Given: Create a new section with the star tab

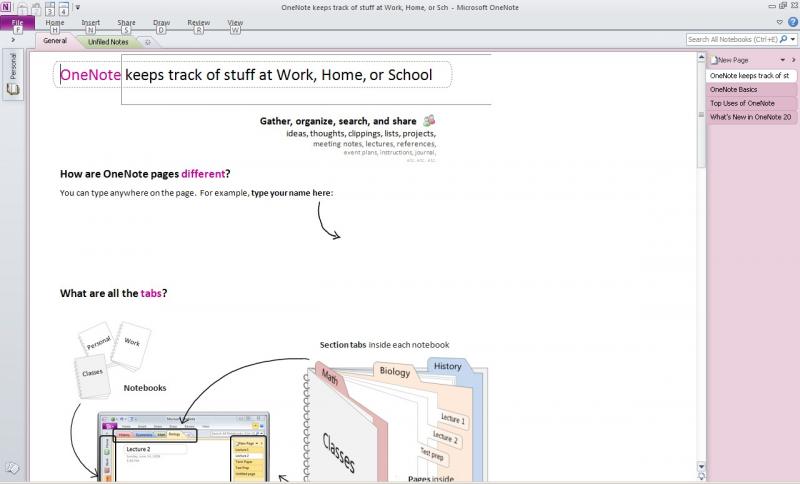Looking at the screenshot, I should point(148,42).
